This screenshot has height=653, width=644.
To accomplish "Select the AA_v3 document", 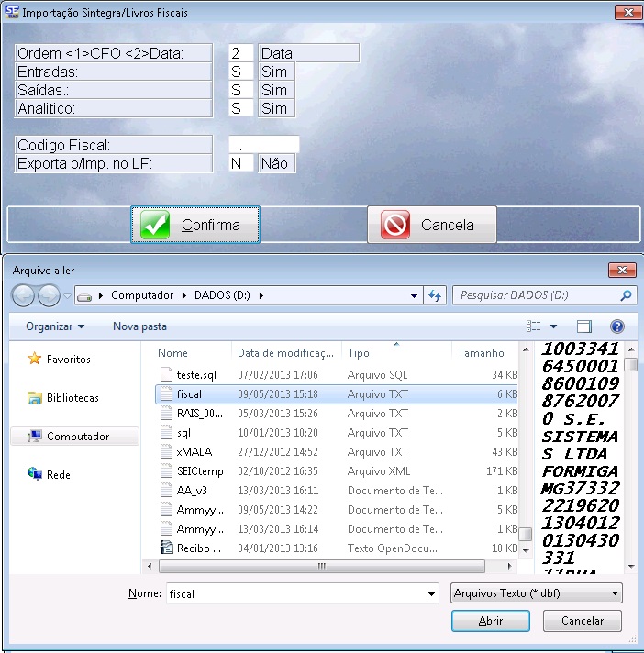I will (x=336, y=490).
